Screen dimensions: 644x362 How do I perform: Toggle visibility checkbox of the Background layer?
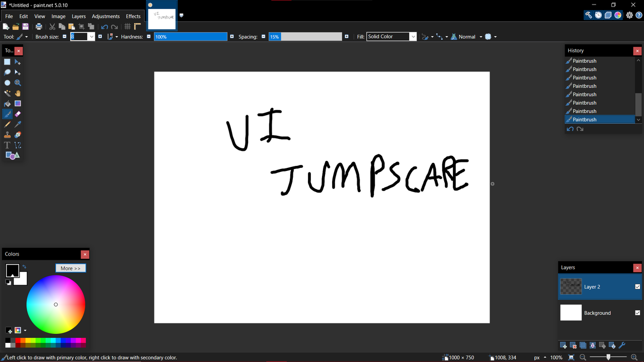[x=638, y=313]
